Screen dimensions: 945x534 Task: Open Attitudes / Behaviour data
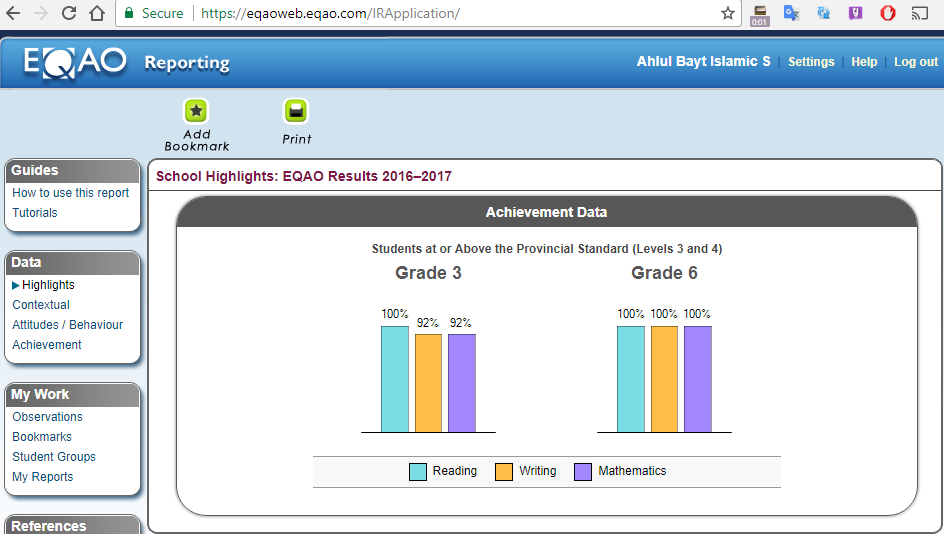pos(68,325)
